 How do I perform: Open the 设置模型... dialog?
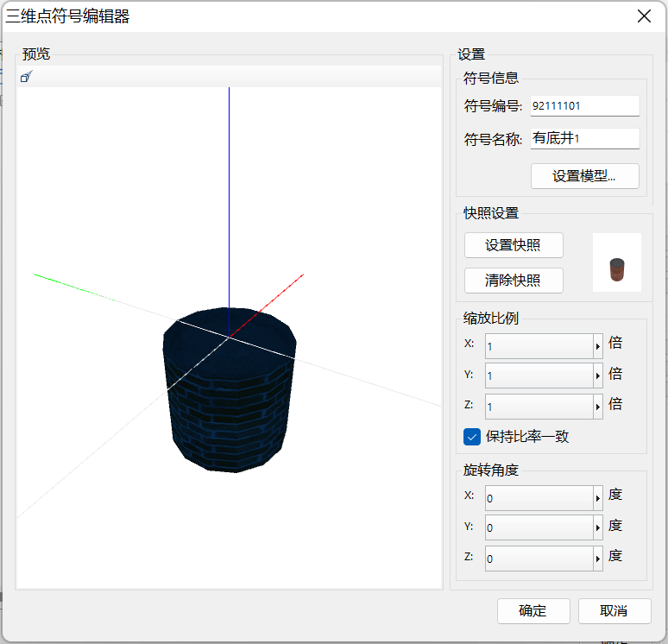[584, 175]
